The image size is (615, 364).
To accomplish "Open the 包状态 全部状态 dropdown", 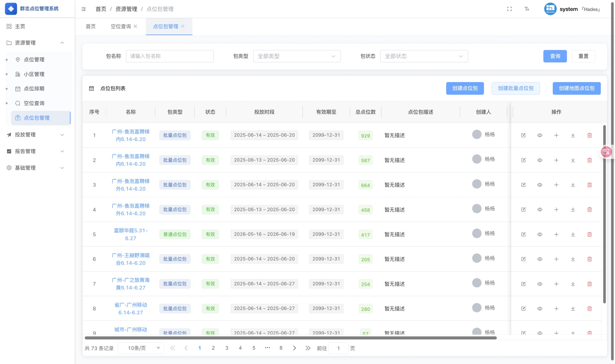I will 424,56.
